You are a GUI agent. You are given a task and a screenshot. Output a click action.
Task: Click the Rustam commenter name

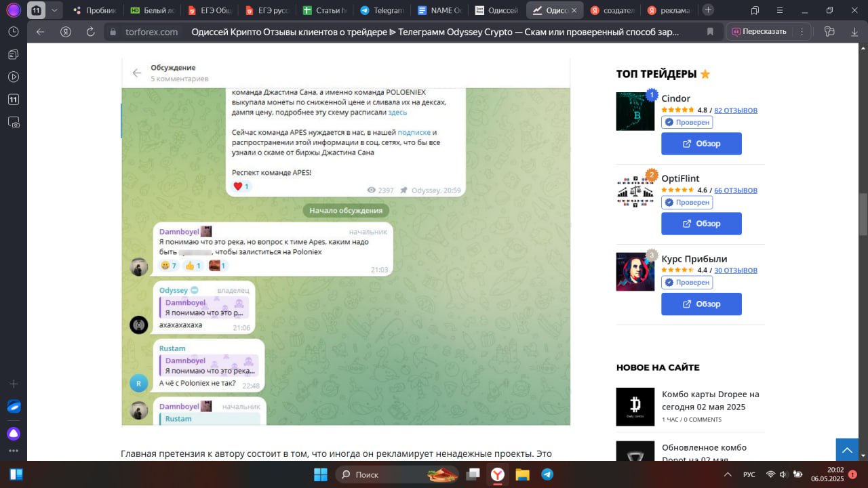172,348
